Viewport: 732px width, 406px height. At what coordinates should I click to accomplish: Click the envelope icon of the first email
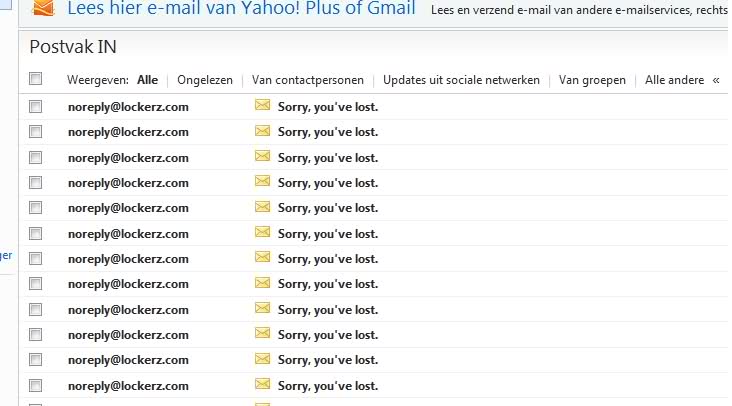[x=263, y=105]
